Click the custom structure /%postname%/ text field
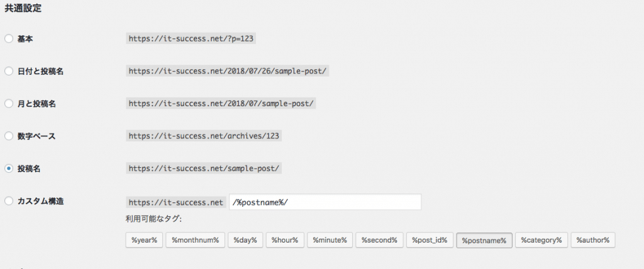The height and width of the screenshot is (269, 644). coord(325,202)
